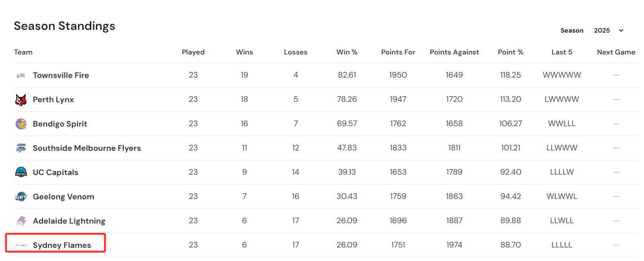Viewport: 644px width, 261px height.
Task: Click the chevron next to 2025
Action: 621,31
